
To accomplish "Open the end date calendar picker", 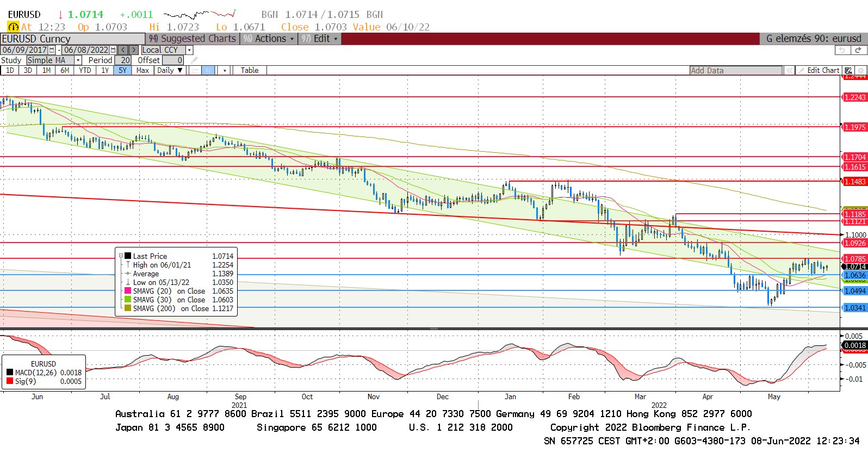I will (113, 50).
